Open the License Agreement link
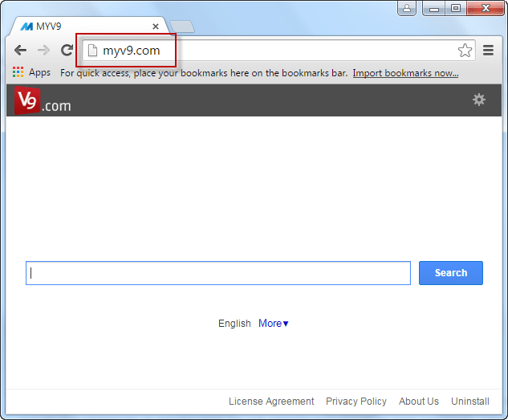Viewport: 508px width, 420px height. point(271,402)
